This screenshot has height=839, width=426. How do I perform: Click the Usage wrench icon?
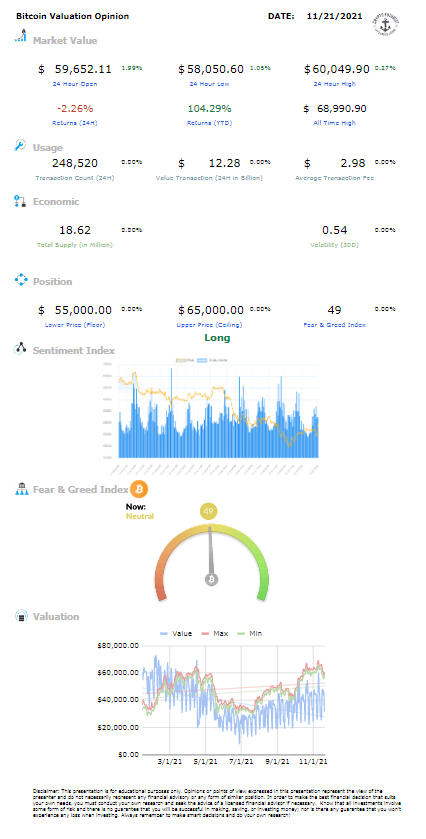point(20,145)
